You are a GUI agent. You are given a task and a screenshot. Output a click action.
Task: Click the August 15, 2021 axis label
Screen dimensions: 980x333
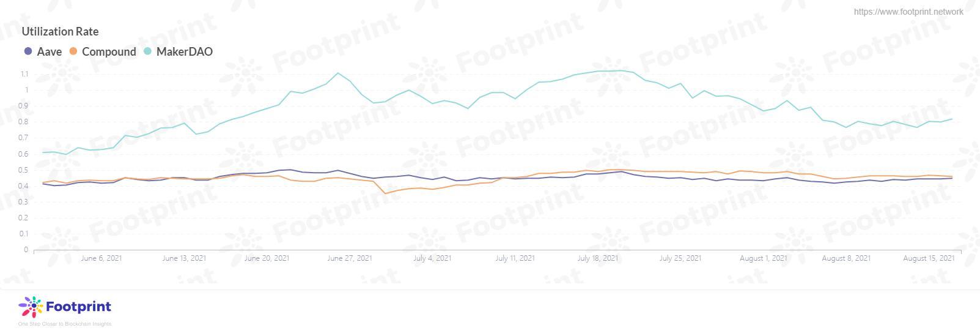[x=929, y=258]
